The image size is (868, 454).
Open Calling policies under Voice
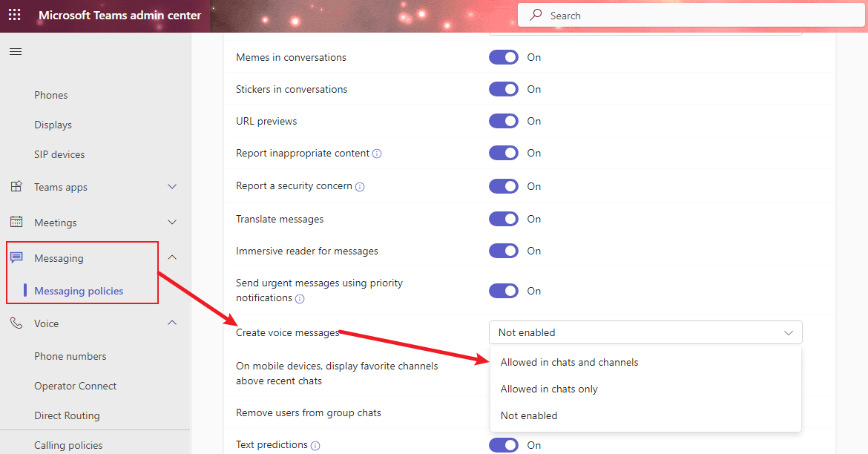68,445
